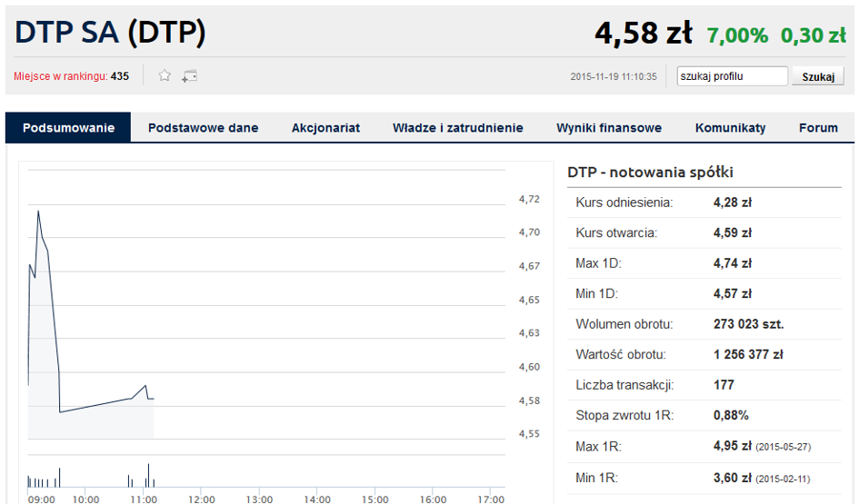Go to Władze i zatrudnienie tab

(458, 128)
